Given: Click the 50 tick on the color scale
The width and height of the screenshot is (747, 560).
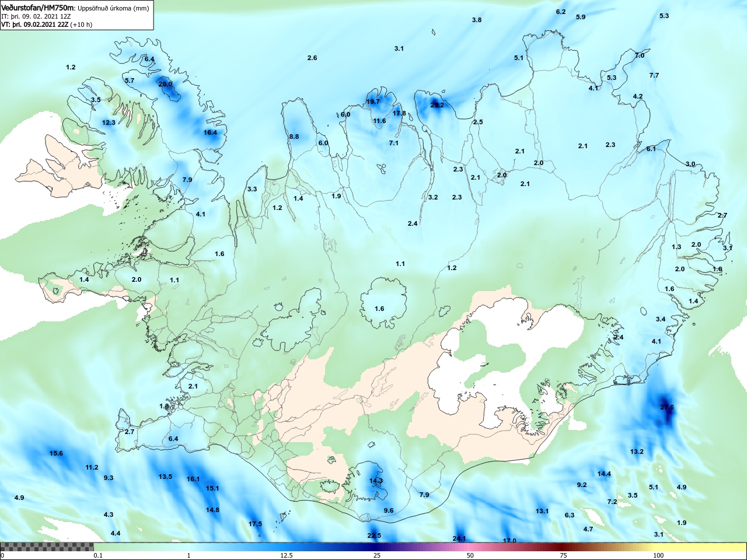Looking at the screenshot, I should click(x=470, y=555).
